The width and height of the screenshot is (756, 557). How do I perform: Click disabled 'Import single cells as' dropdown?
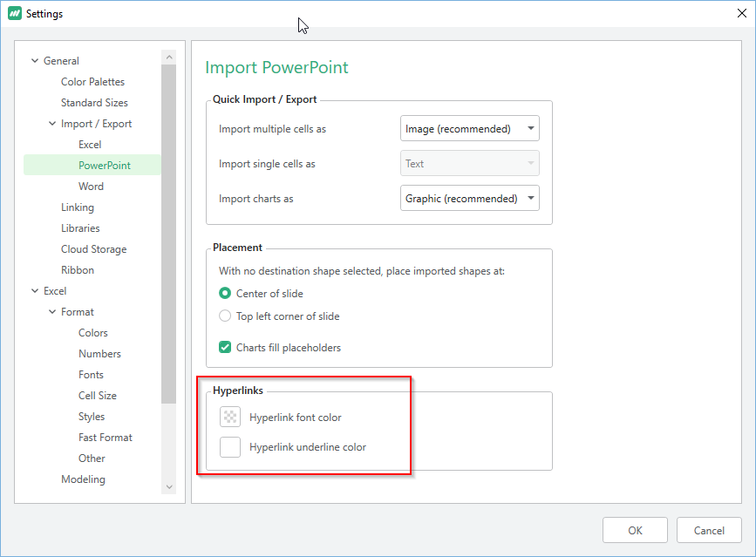[x=470, y=164]
